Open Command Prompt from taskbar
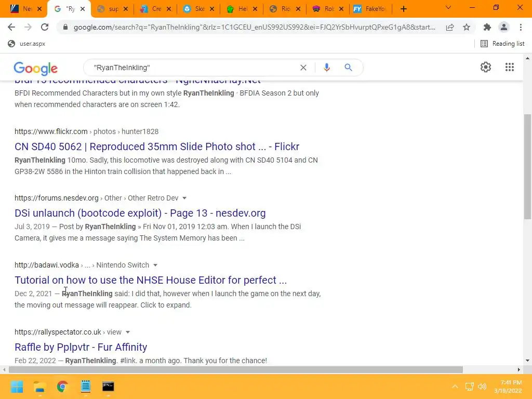The width and height of the screenshot is (532, 399). [108, 387]
